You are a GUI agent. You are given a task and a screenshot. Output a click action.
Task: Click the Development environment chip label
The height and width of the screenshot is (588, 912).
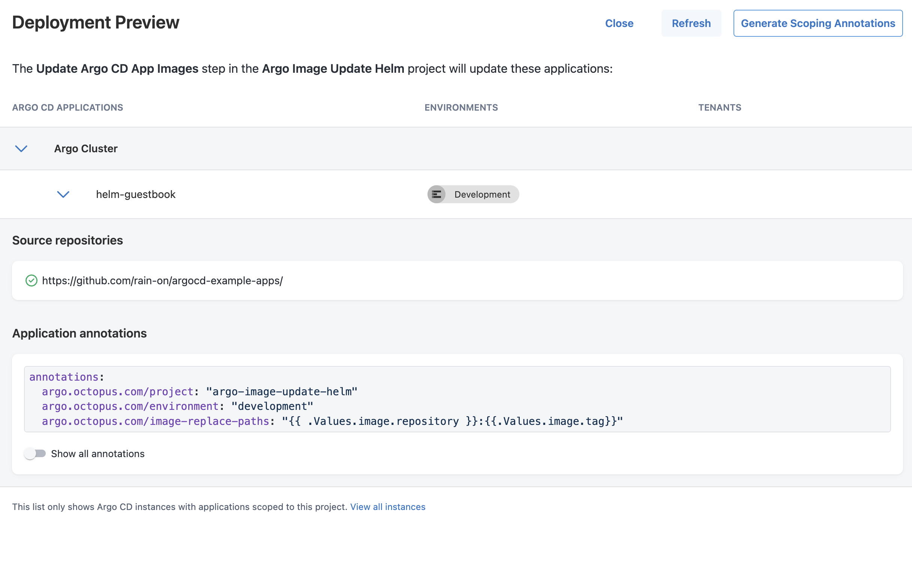(482, 194)
